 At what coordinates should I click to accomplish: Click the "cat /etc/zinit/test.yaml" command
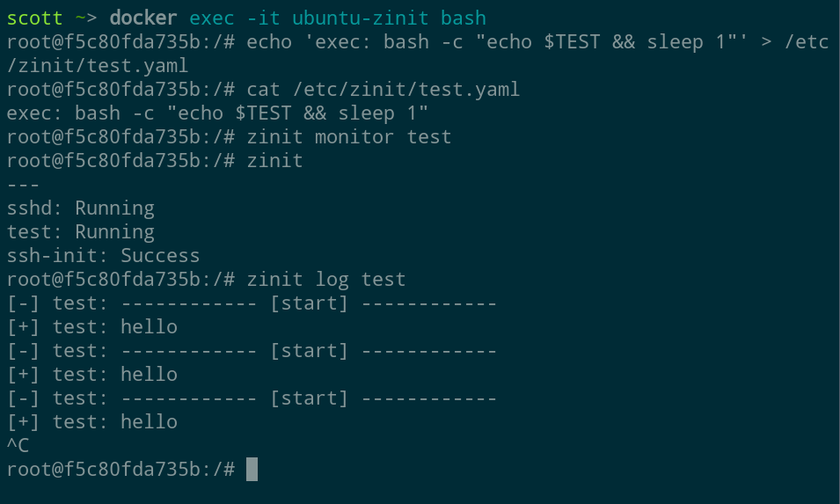coord(383,89)
